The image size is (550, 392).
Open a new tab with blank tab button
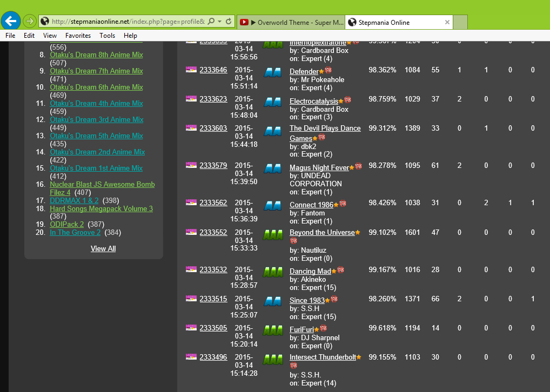[460, 22]
